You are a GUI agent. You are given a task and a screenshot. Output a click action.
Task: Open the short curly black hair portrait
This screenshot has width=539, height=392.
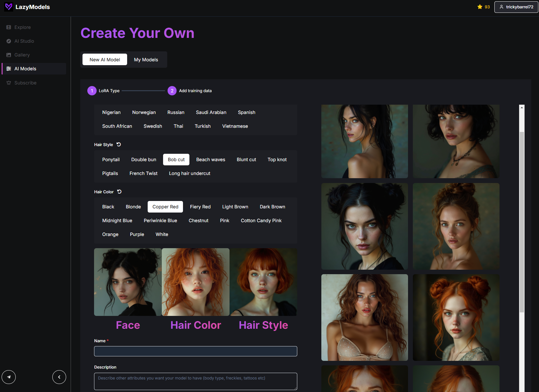(456, 141)
